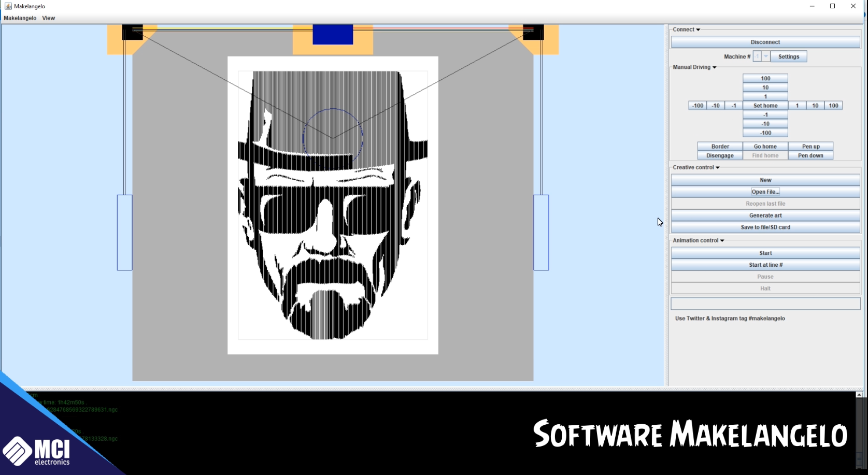Maximize the Makelangelo window
The height and width of the screenshot is (475, 868).
coord(832,6)
